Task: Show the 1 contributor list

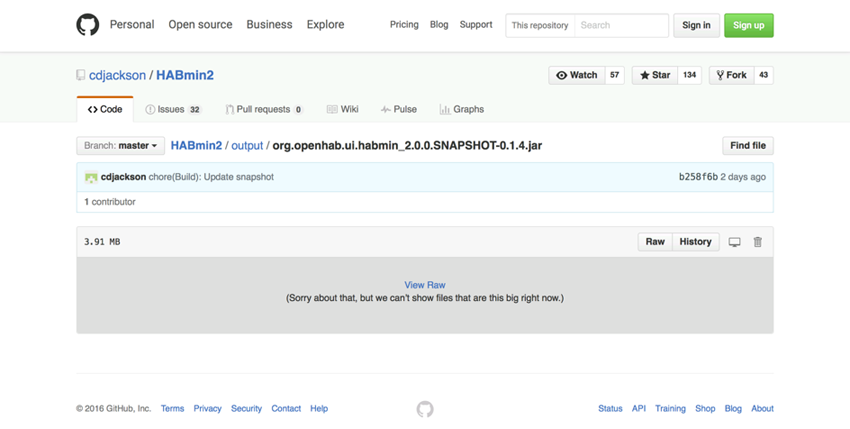Action: click(x=110, y=202)
